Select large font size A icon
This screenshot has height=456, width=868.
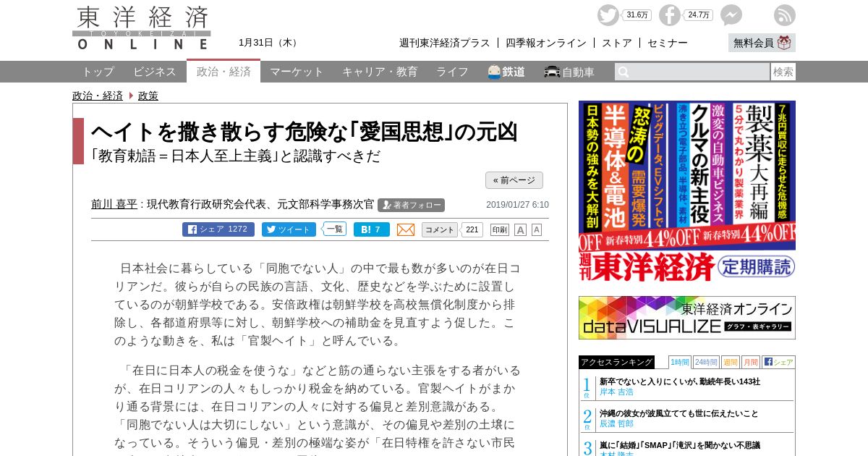[x=520, y=229]
